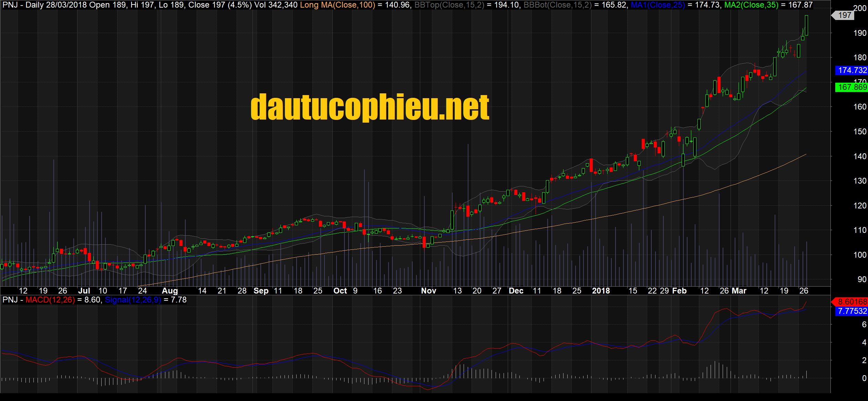Click the Aug label on date axis
Image resolution: width=868 pixels, height=401 pixels.
[x=169, y=291]
